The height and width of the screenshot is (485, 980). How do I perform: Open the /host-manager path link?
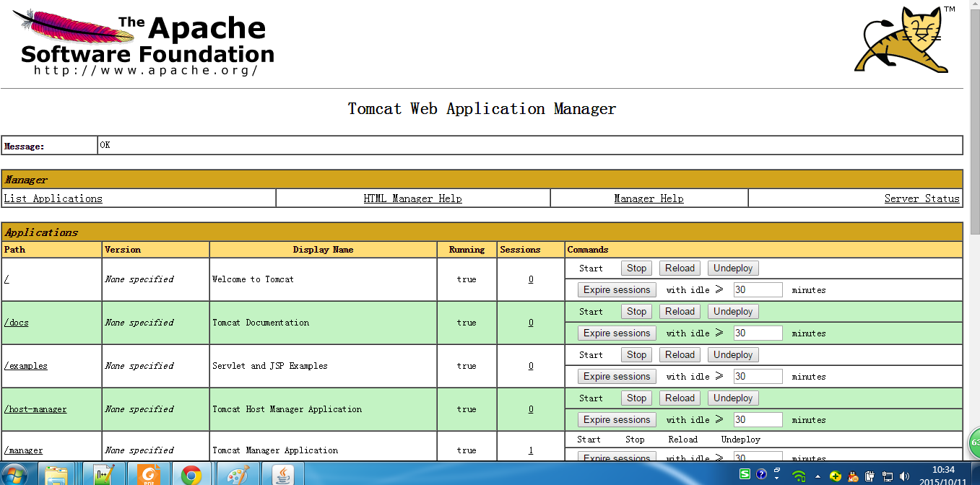[x=35, y=409]
